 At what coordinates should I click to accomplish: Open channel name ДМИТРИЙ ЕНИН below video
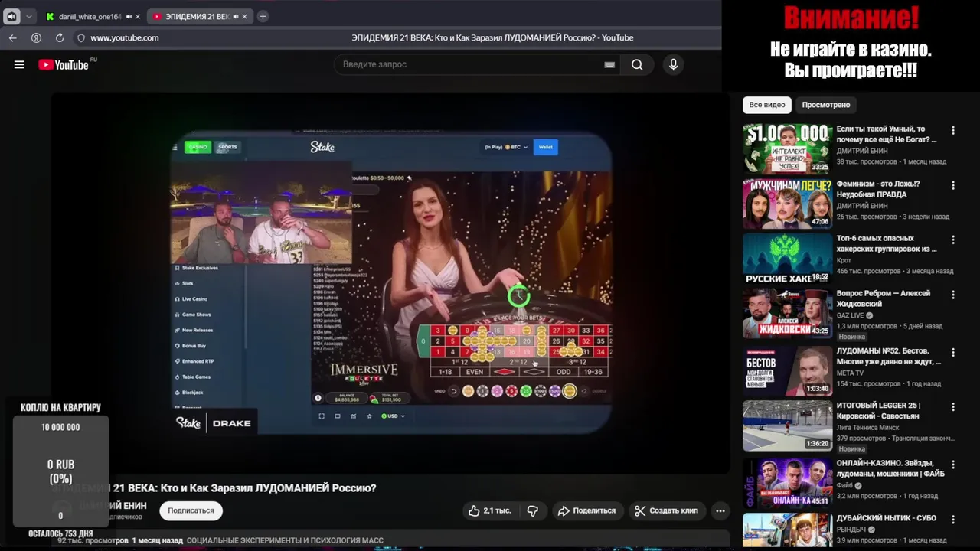click(x=113, y=506)
